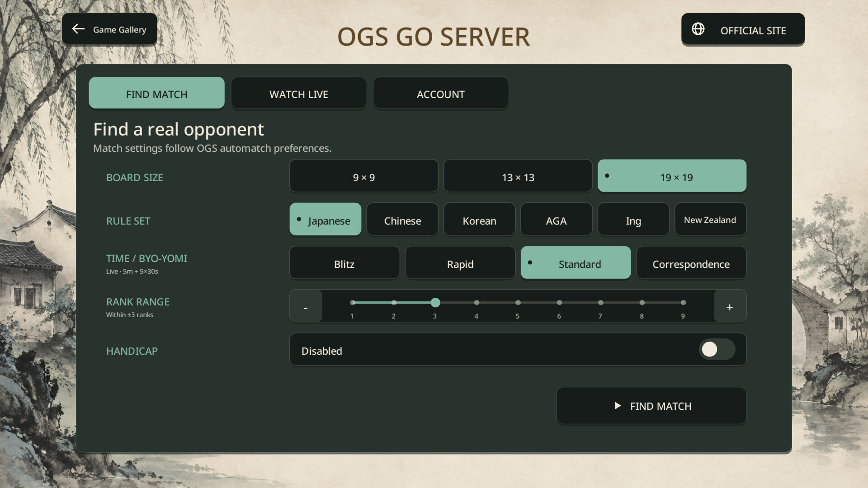
Task: Set rank range slider to 1
Action: pos(353,303)
